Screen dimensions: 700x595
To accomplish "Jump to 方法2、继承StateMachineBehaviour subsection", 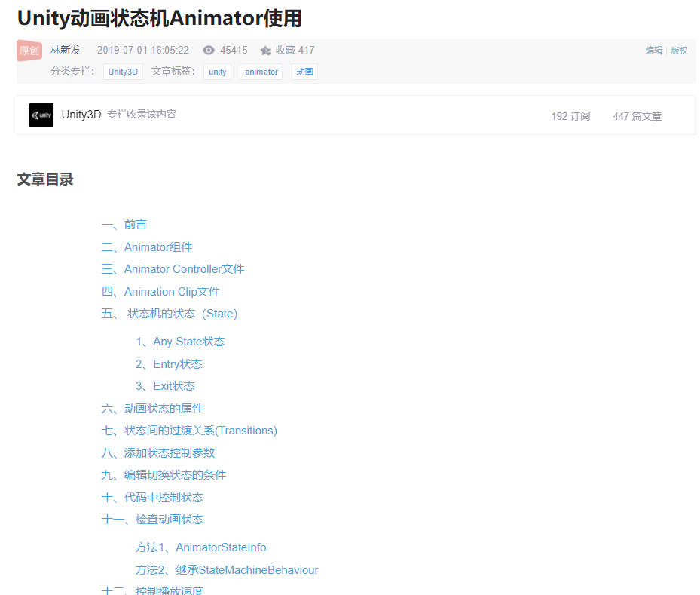I will point(227,570).
